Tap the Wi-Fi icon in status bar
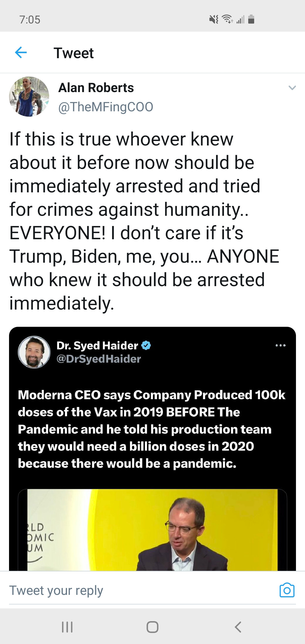The height and width of the screenshot is (644, 305). point(227,19)
